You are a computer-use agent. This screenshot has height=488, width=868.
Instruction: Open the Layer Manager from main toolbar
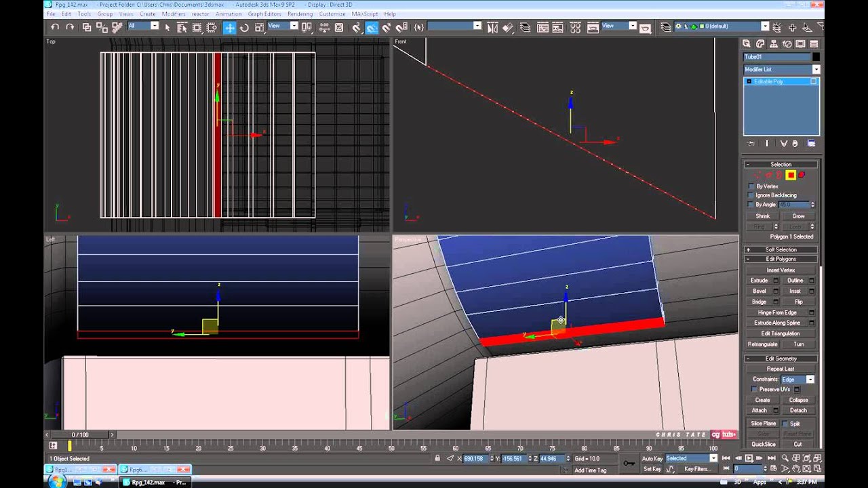526,27
